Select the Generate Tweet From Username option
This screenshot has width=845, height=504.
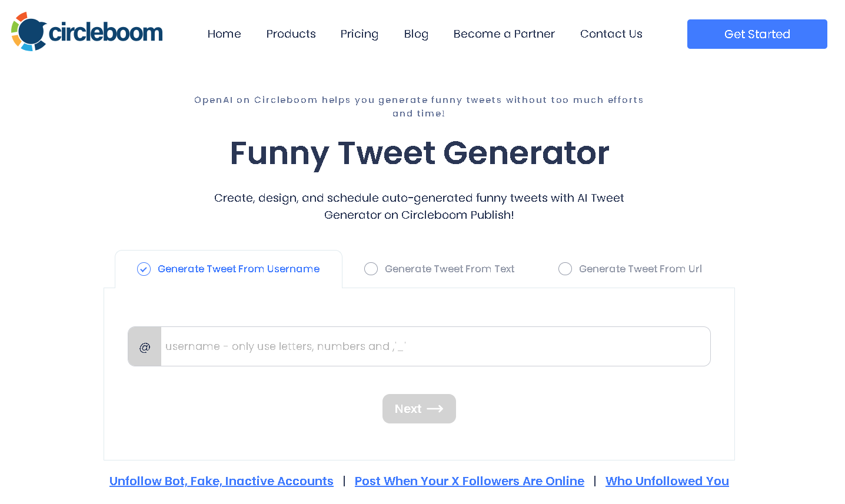238,269
